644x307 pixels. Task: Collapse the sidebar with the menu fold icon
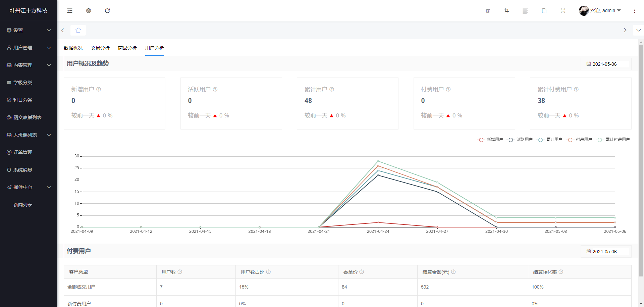pyautogui.click(x=70, y=11)
